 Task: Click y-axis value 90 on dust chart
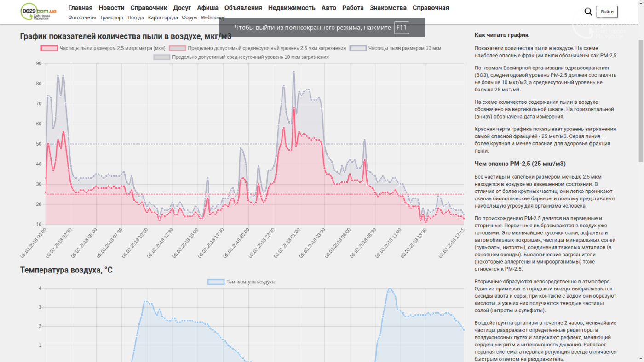(39, 63)
